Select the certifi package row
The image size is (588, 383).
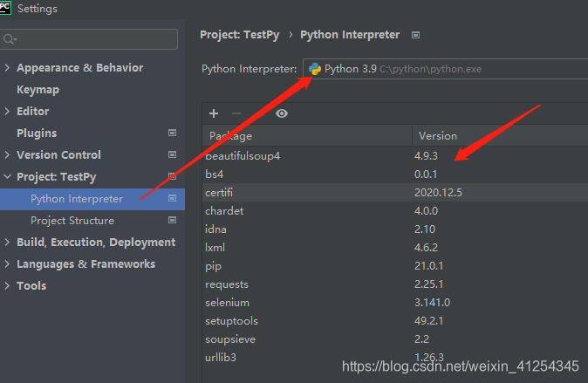click(395, 193)
